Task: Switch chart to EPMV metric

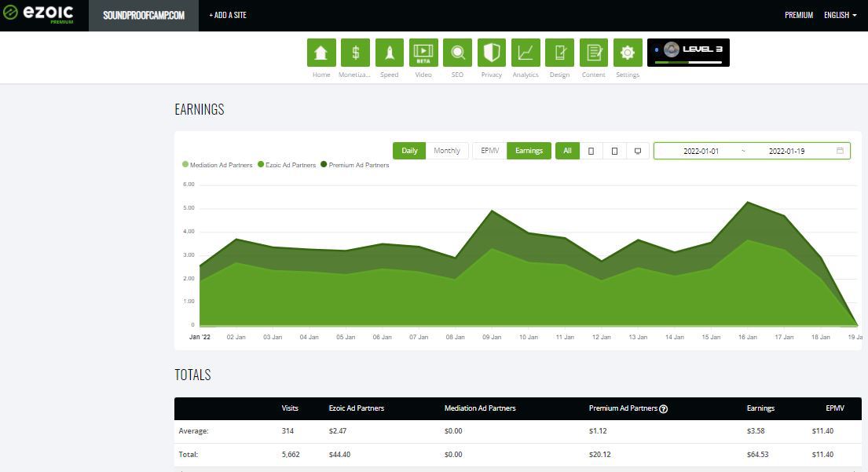Action: [x=489, y=151]
